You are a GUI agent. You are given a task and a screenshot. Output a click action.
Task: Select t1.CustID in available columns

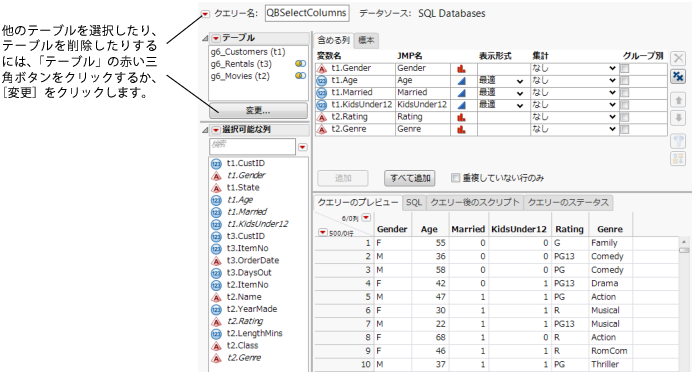point(246,163)
